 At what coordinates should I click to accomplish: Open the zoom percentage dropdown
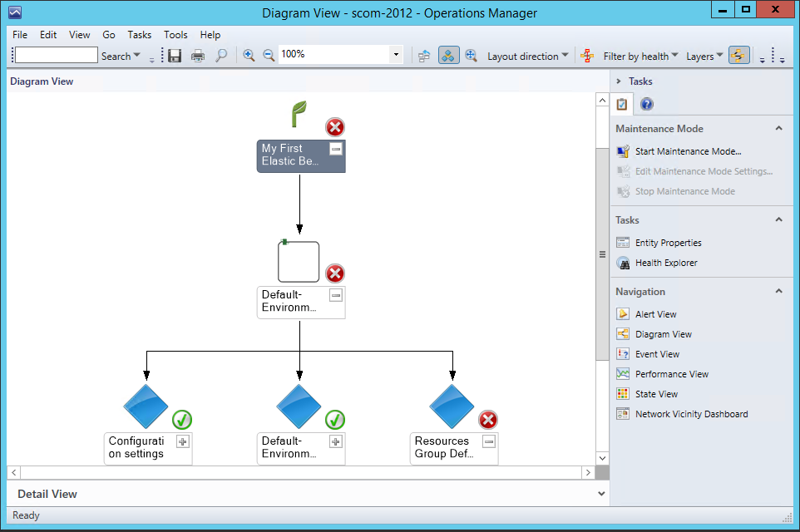click(396, 56)
